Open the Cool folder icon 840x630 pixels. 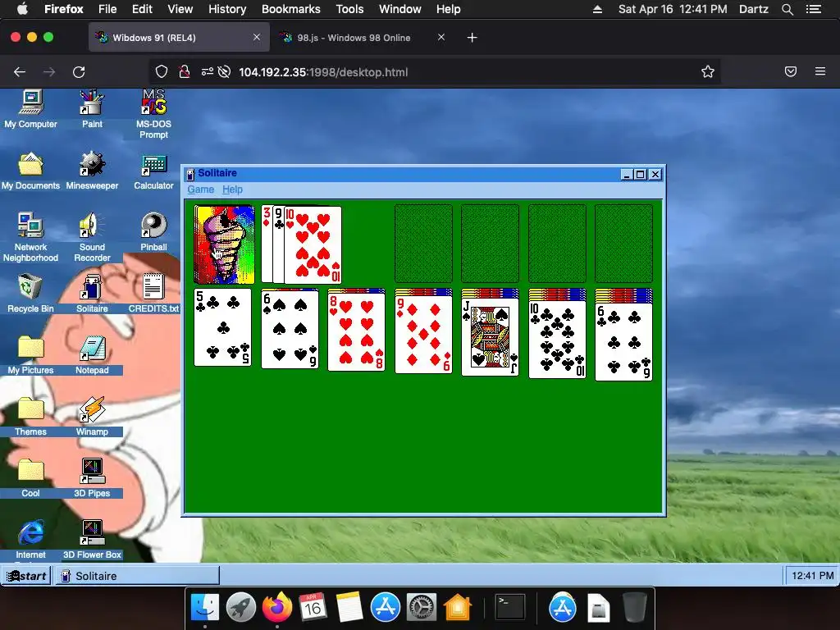tap(30, 478)
